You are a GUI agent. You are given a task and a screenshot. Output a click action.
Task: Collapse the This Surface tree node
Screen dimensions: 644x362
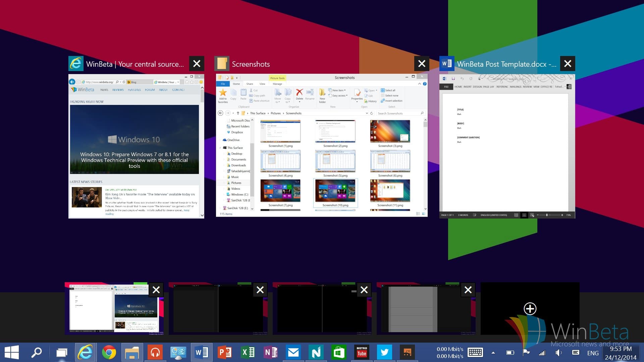pyautogui.click(x=220, y=148)
